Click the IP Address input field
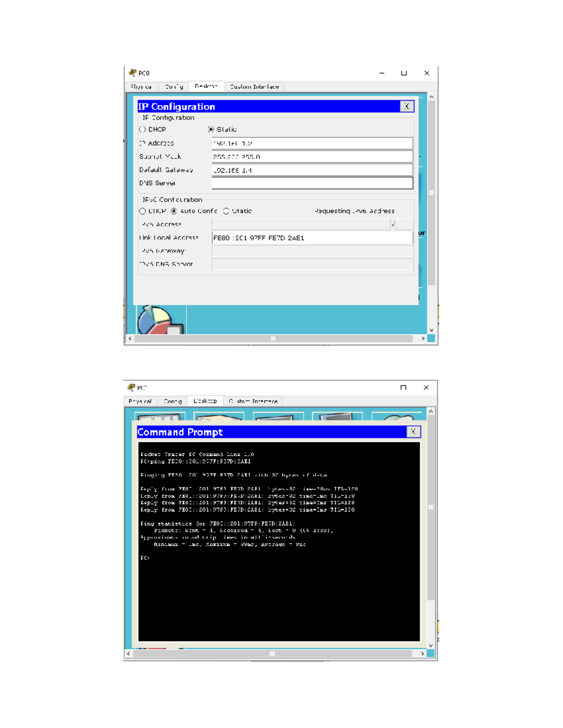This screenshot has width=563, height=728. [312, 143]
